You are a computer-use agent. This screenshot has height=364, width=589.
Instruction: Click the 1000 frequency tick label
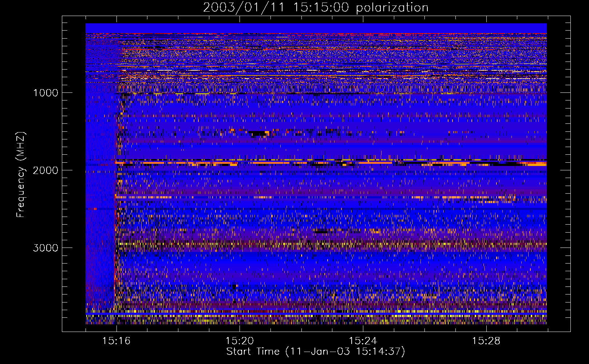click(x=46, y=93)
